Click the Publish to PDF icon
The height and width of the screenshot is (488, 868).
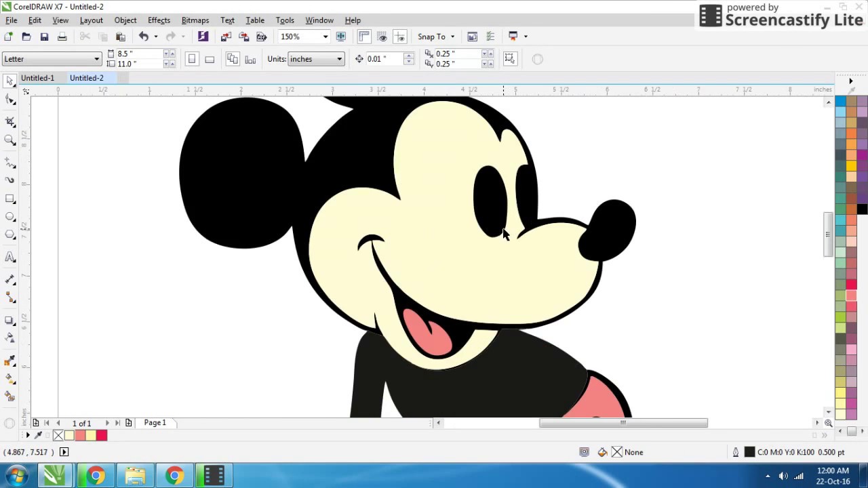[262, 37]
